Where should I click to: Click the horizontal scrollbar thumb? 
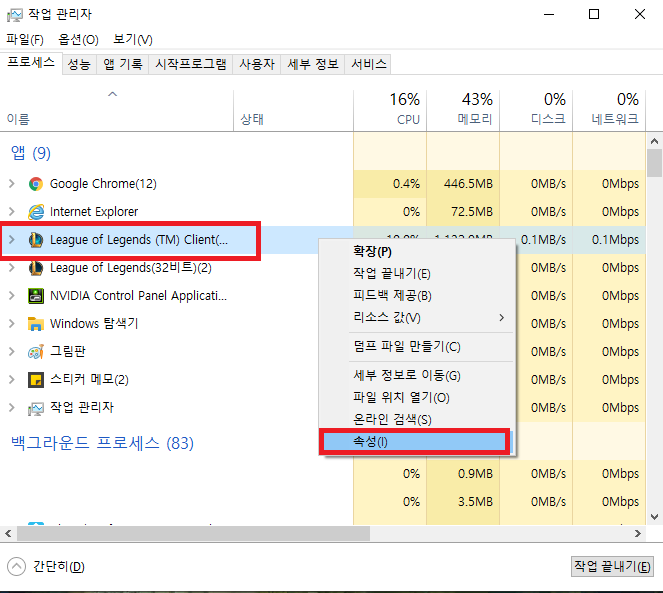coord(193,534)
